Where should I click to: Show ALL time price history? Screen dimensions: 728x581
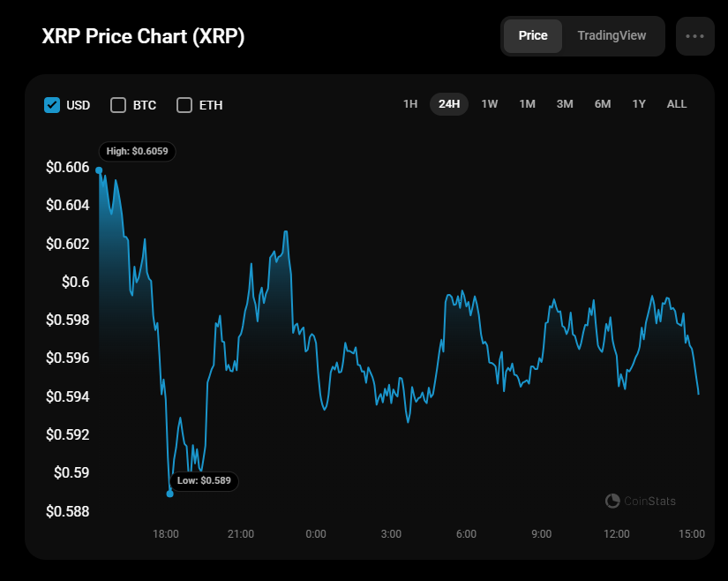coord(677,104)
